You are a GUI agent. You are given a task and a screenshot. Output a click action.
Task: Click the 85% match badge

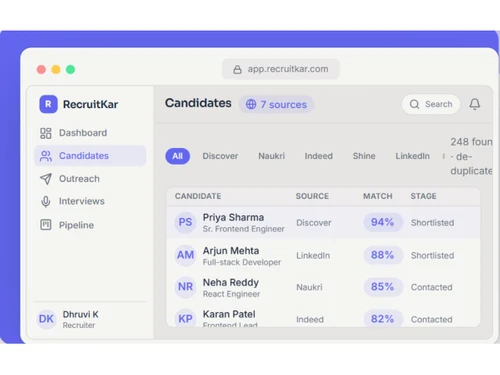coord(383,287)
